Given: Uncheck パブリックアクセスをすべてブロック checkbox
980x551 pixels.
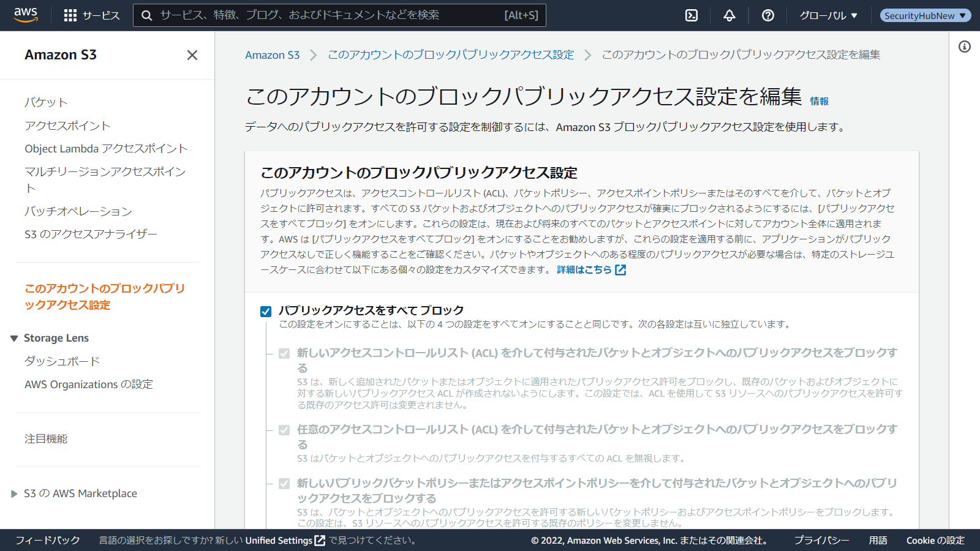Looking at the screenshot, I should [266, 312].
